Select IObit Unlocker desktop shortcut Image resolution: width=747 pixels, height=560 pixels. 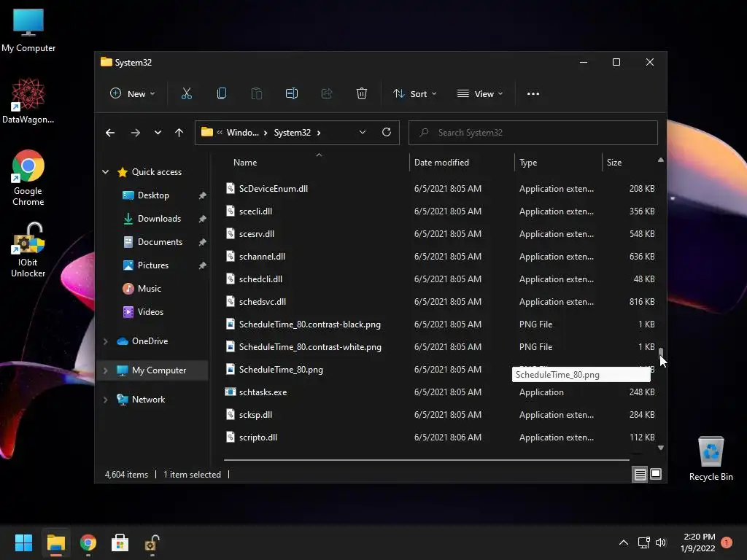[28, 249]
